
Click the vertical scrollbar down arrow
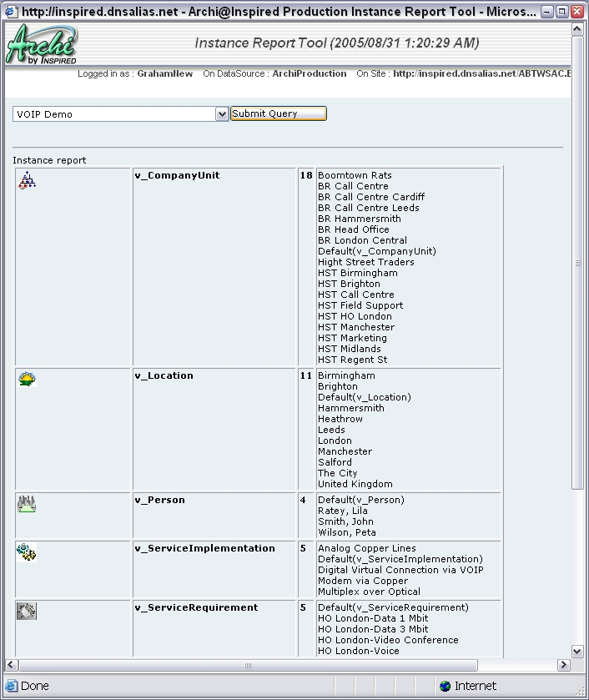577,652
